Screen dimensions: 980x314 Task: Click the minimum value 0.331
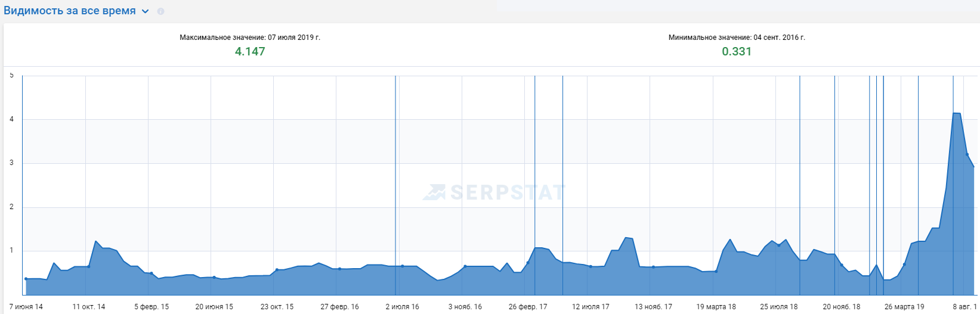point(737,51)
